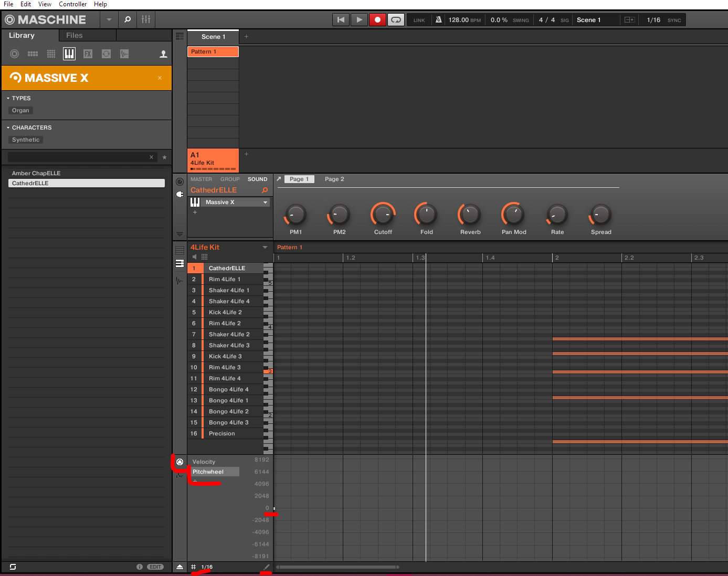728x576 pixels.
Task: Select the Groups filter icon in Library
Action: pyautogui.click(x=33, y=54)
